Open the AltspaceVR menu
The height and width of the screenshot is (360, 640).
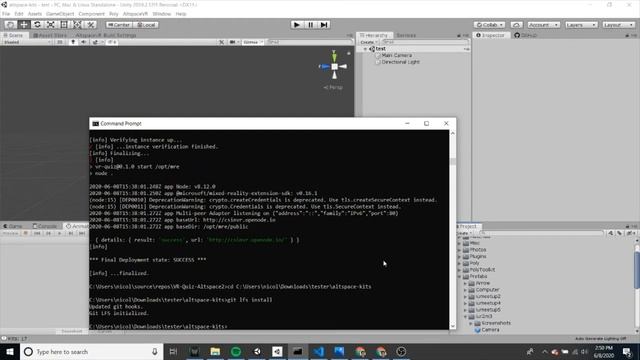135,14
